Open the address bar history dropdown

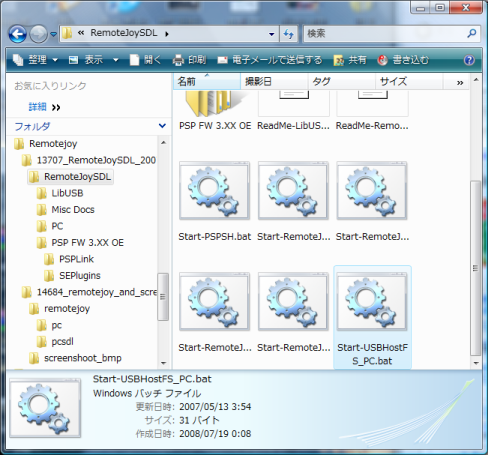pyautogui.click(x=272, y=34)
